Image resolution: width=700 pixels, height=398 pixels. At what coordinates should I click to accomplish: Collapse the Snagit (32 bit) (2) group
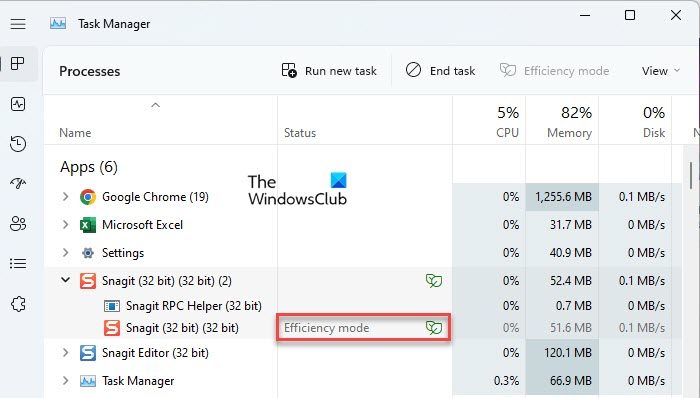(x=66, y=280)
